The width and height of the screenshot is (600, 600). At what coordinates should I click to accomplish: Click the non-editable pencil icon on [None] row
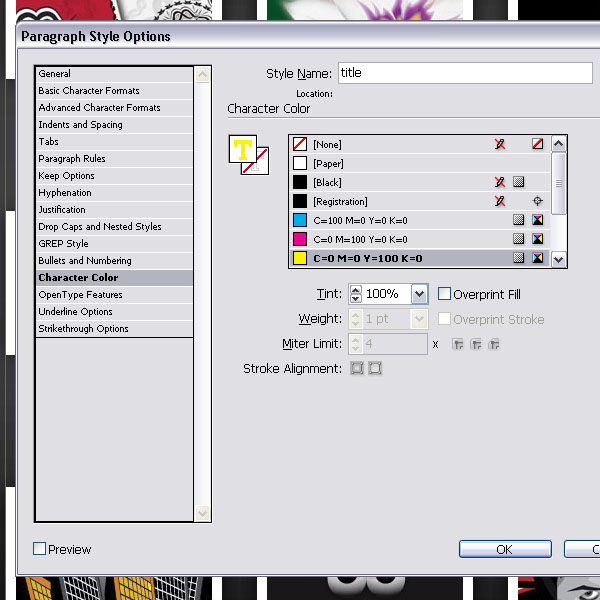tap(499, 144)
